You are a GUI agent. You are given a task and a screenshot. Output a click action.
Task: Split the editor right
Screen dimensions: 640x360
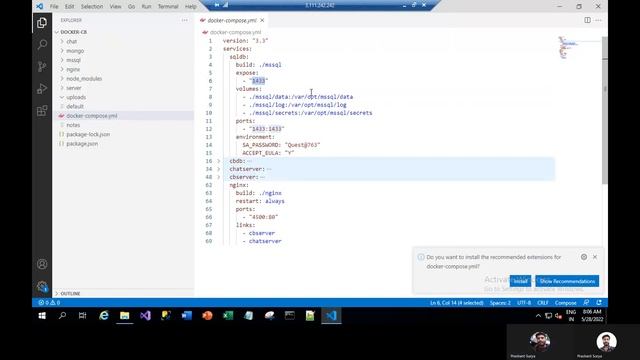tap(587, 20)
